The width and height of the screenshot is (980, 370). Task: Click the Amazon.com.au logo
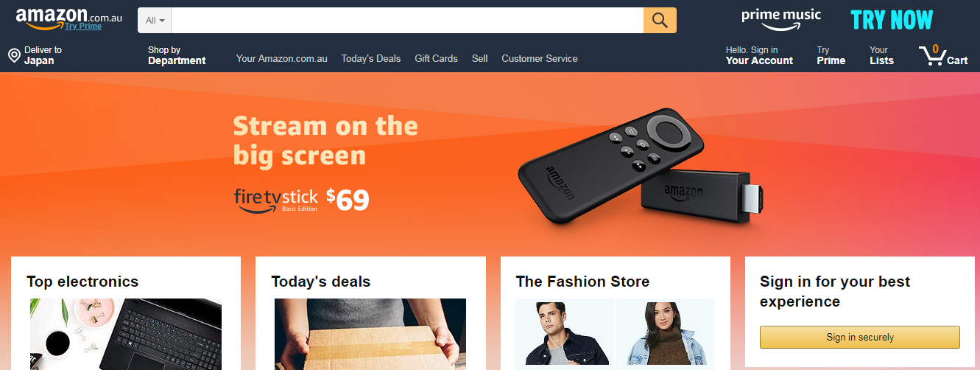(x=69, y=16)
